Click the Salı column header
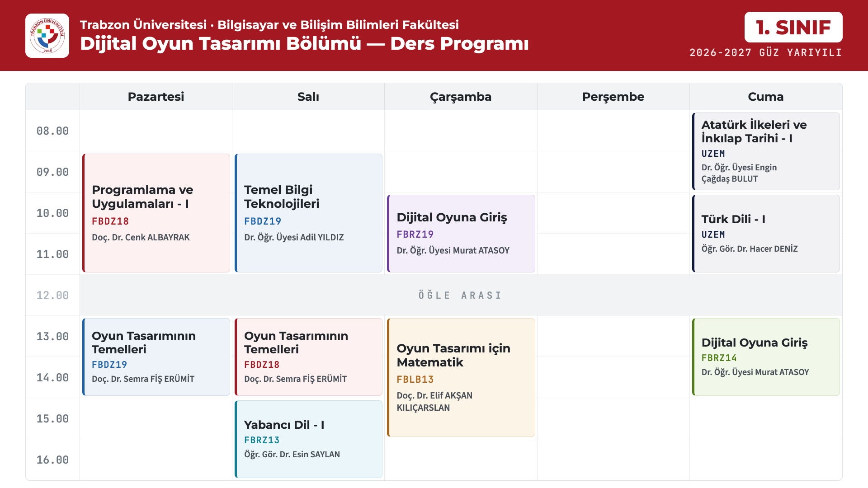Viewport: 868px width, 488px height. click(308, 97)
